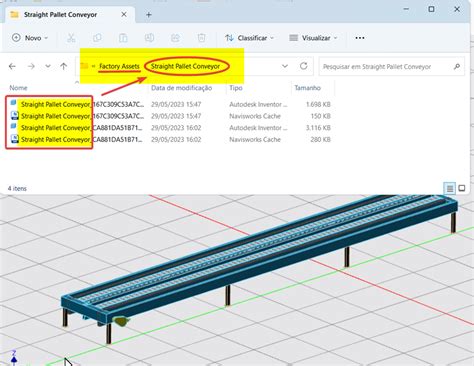The image size is (474, 366).
Task: Add a new Explorer tab
Action: (x=149, y=15)
